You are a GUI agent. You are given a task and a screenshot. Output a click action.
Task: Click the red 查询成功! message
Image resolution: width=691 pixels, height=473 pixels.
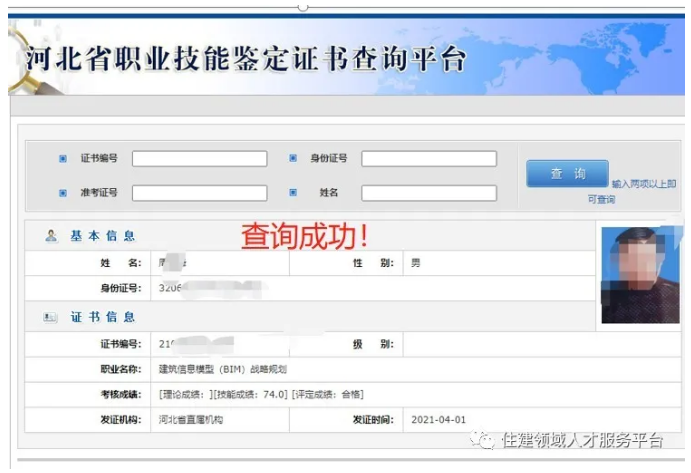(305, 237)
